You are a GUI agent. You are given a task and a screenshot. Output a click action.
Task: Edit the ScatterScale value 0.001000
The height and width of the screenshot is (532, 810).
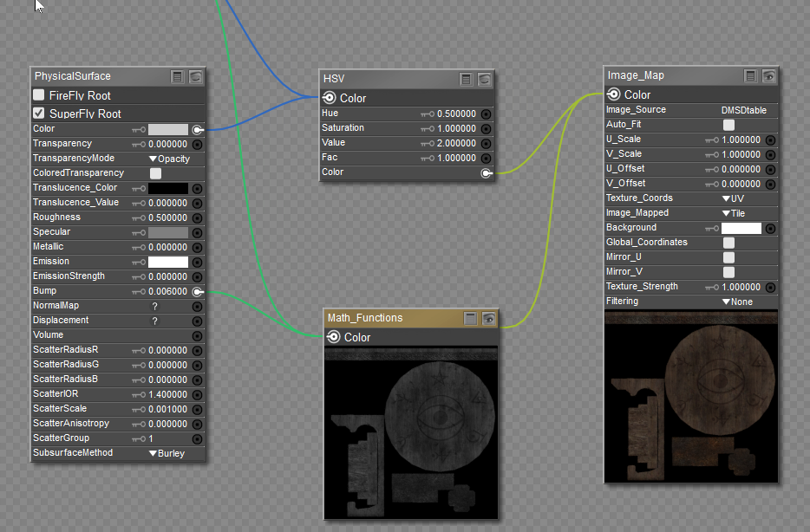pyautogui.click(x=168, y=409)
